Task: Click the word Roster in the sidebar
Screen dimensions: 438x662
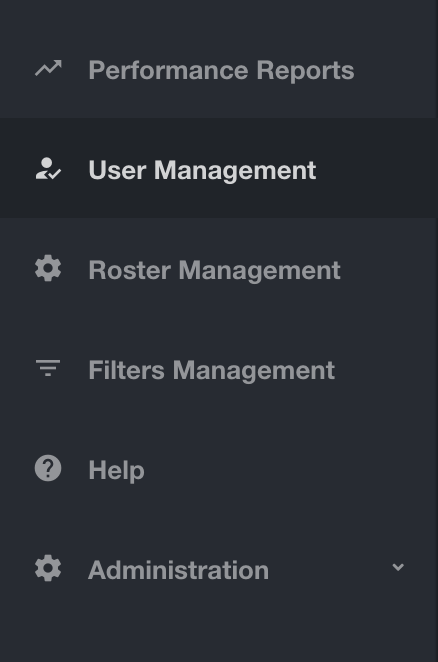Action: pyautogui.click(x=130, y=270)
